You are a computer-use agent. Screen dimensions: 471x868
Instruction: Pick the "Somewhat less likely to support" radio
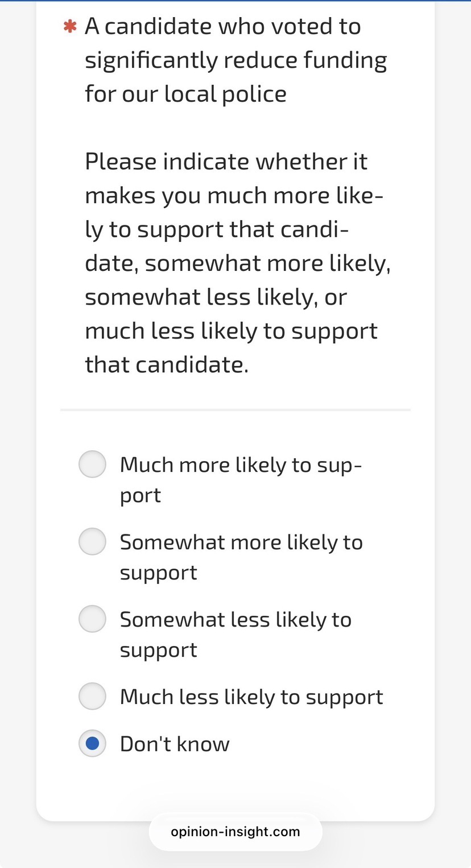pos(92,619)
